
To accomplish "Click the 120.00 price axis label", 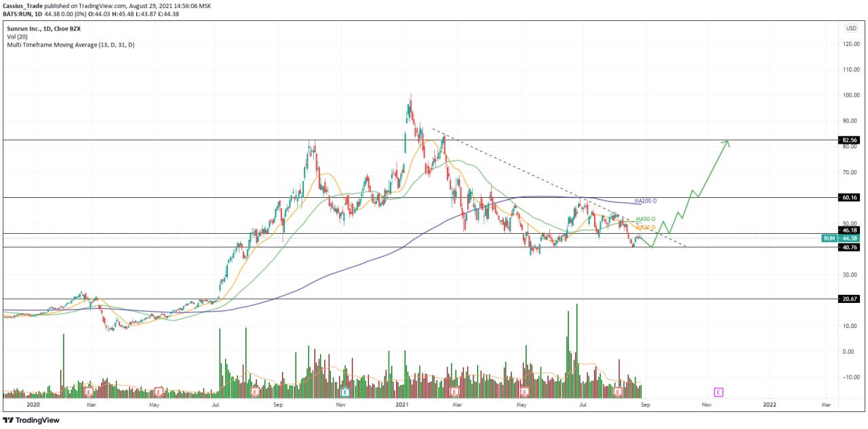I will click(850, 44).
